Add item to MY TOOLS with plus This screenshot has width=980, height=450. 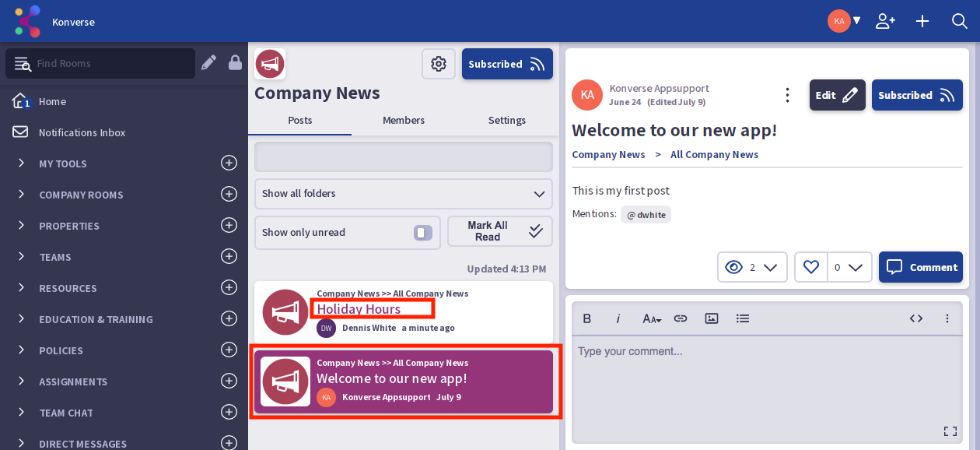(x=229, y=163)
